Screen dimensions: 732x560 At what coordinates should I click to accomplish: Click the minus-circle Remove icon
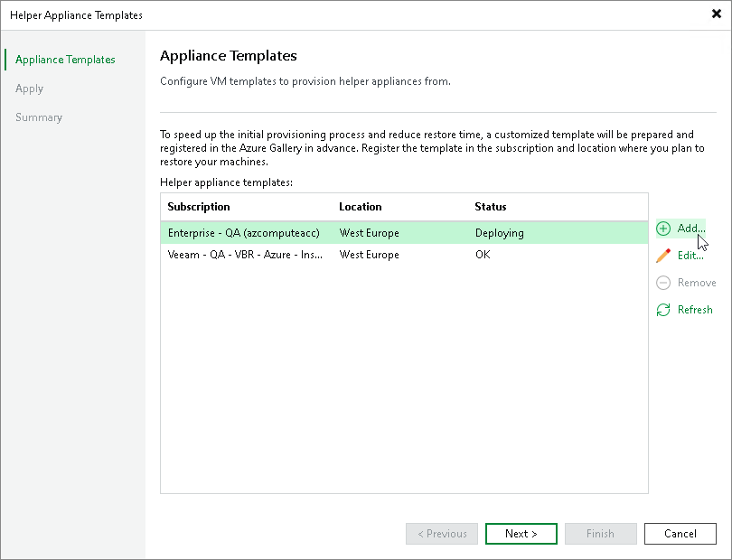click(663, 283)
